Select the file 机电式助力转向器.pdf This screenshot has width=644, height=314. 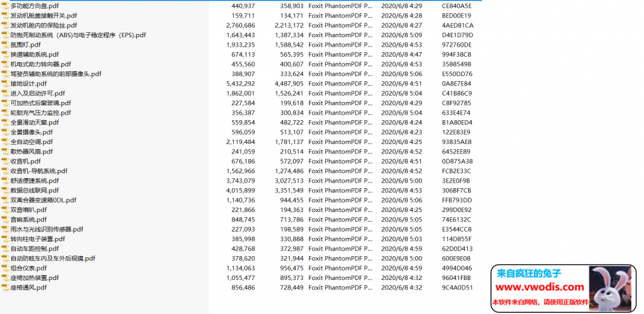tap(40, 64)
